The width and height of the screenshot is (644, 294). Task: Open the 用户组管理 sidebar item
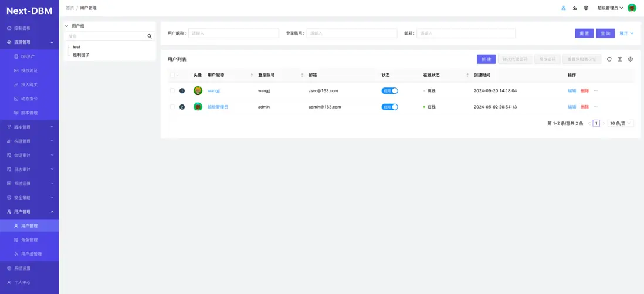pyautogui.click(x=29, y=254)
